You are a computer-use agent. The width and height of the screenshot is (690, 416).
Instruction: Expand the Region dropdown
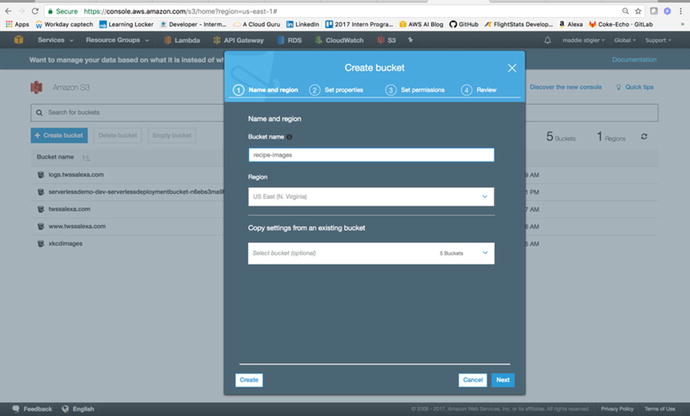pos(371,198)
